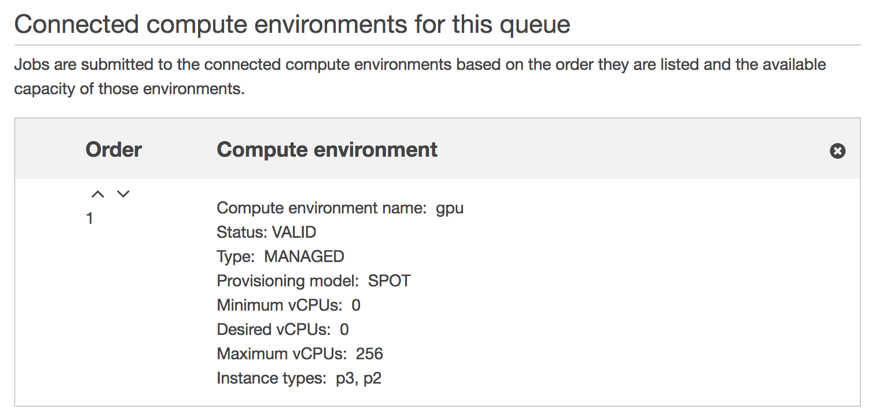This screenshot has height=420, width=874.
Task: Select the order number 1
Action: point(90,218)
